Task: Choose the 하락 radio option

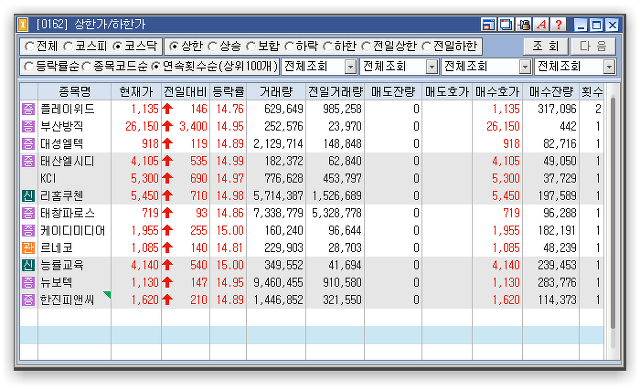Action: coord(289,46)
